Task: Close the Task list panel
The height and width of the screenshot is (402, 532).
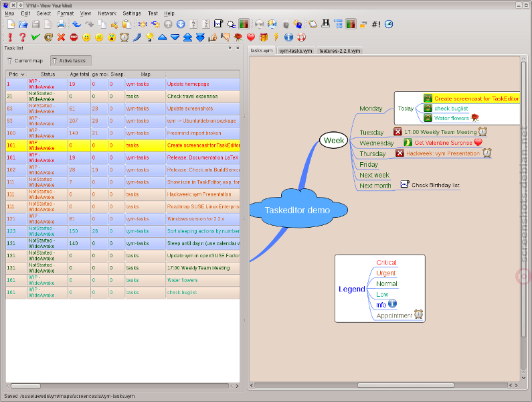Action: pyautogui.click(x=238, y=48)
